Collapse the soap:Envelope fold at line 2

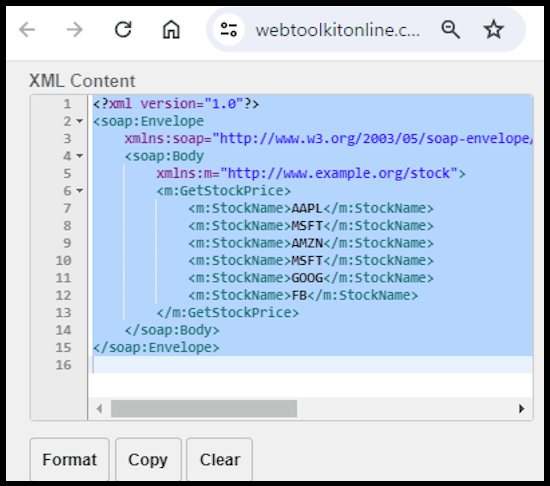[80, 121]
